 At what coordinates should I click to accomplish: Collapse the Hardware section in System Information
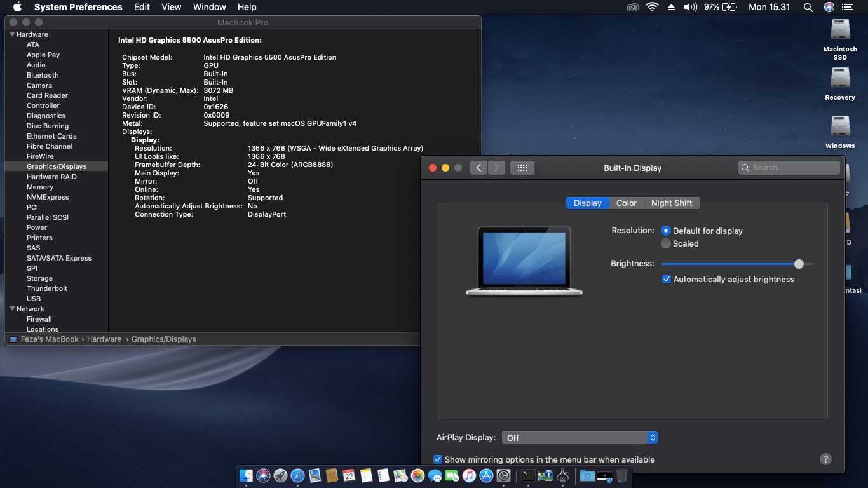click(12, 34)
